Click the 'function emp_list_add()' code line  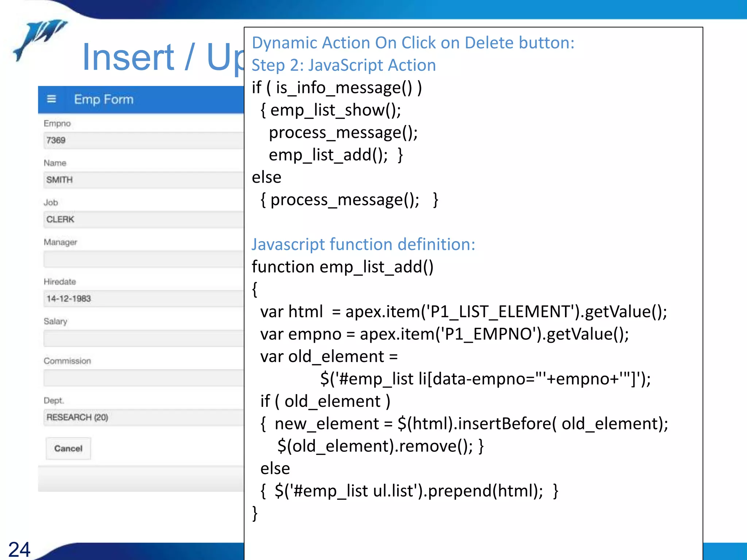click(342, 267)
